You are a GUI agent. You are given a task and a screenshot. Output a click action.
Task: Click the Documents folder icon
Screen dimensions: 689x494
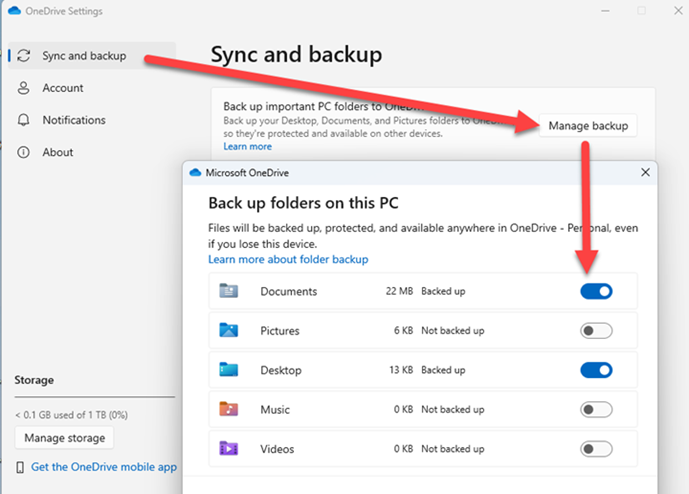228,292
